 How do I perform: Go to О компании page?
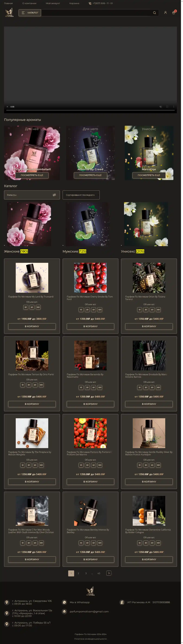coord(29,3)
